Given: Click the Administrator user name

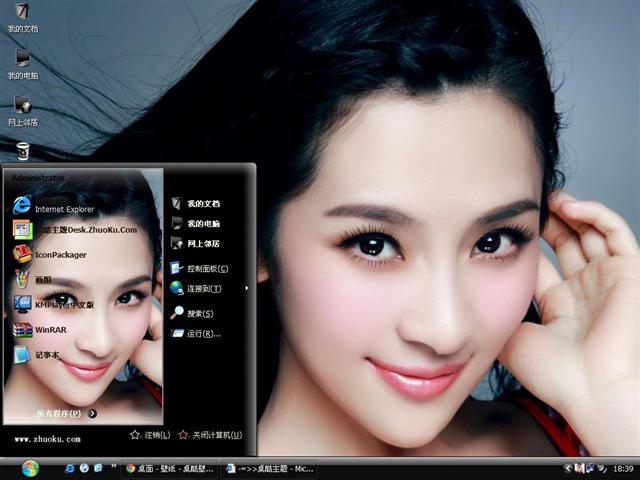Looking at the screenshot, I should click(x=38, y=178).
